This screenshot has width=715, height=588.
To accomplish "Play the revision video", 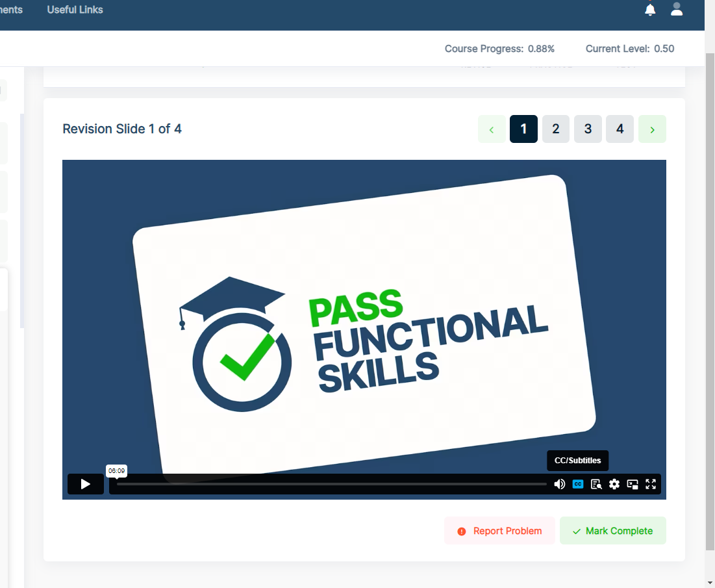I will tap(85, 484).
